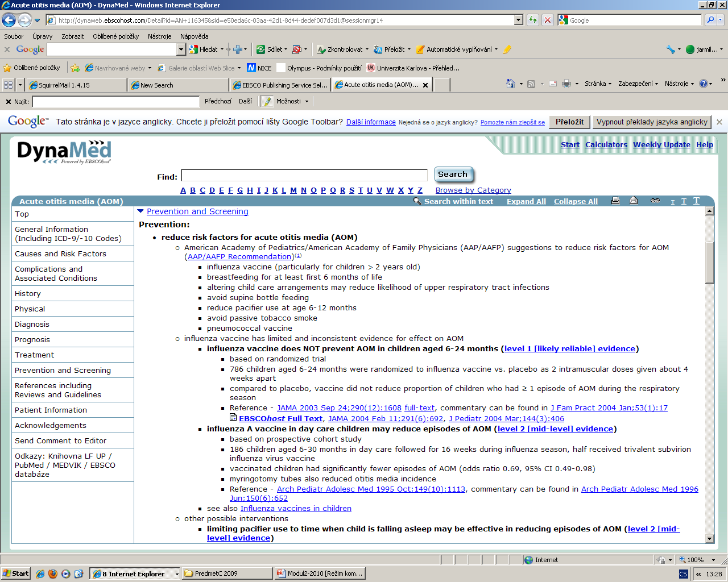This screenshot has height=582, width=728.
Task: Click the add-to-favorites star with arrow icon
Action: [x=75, y=68]
